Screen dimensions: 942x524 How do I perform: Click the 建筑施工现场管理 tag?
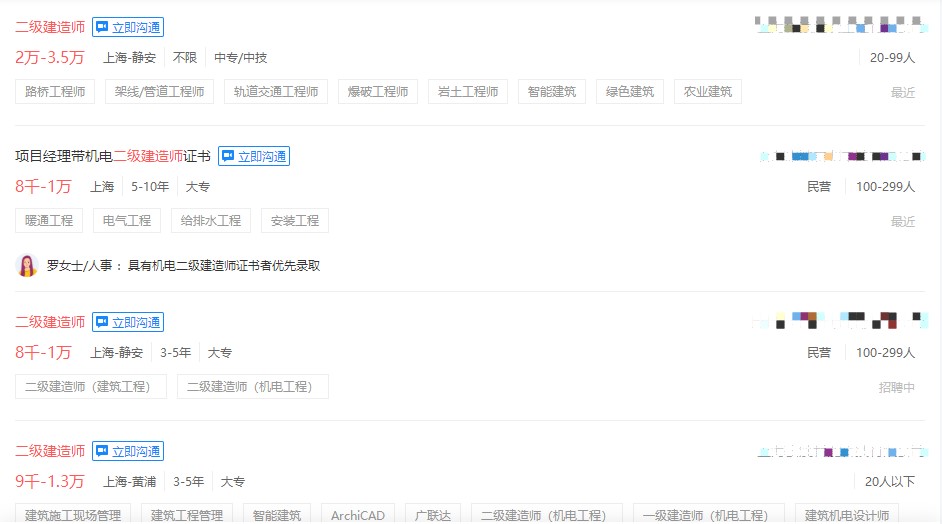click(x=73, y=515)
